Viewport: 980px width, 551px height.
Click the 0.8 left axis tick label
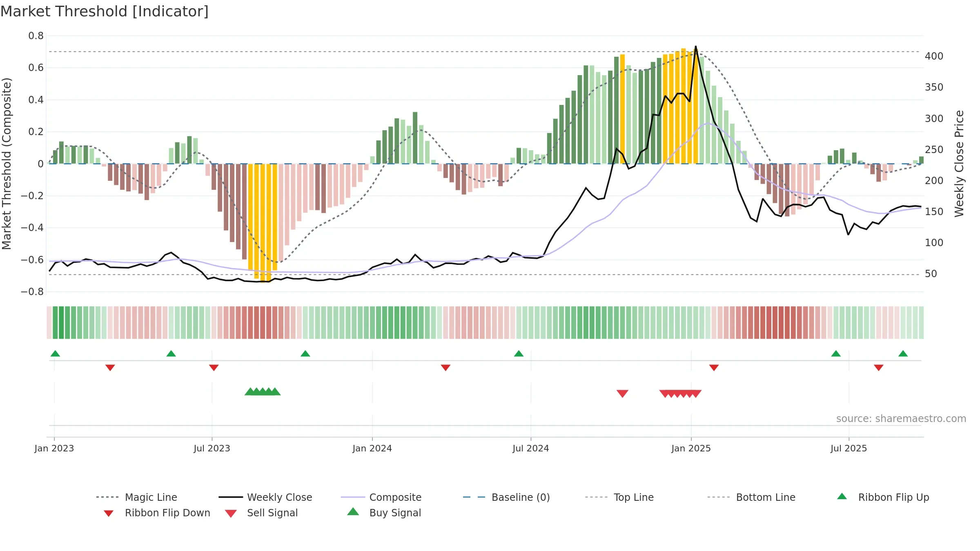tap(36, 36)
